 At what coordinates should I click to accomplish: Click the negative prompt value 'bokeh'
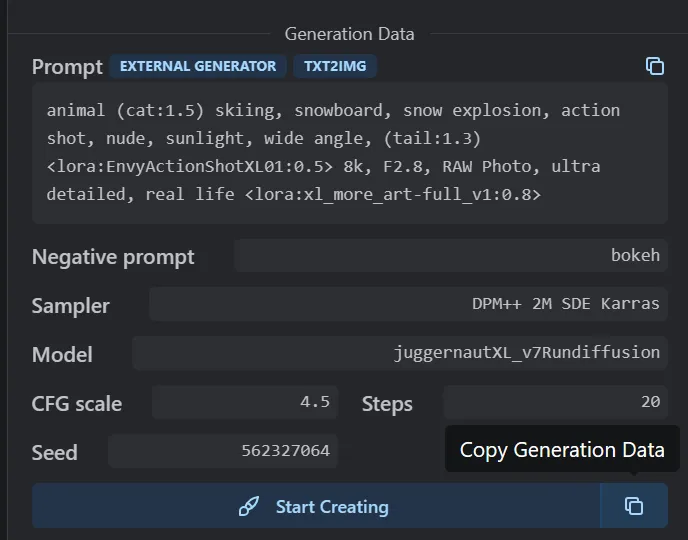[x=635, y=255]
